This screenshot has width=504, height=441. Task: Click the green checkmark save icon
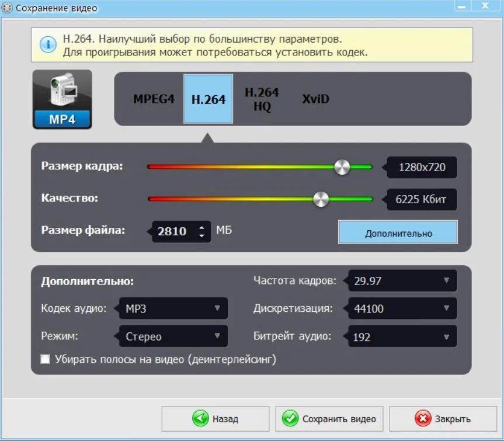290,418
